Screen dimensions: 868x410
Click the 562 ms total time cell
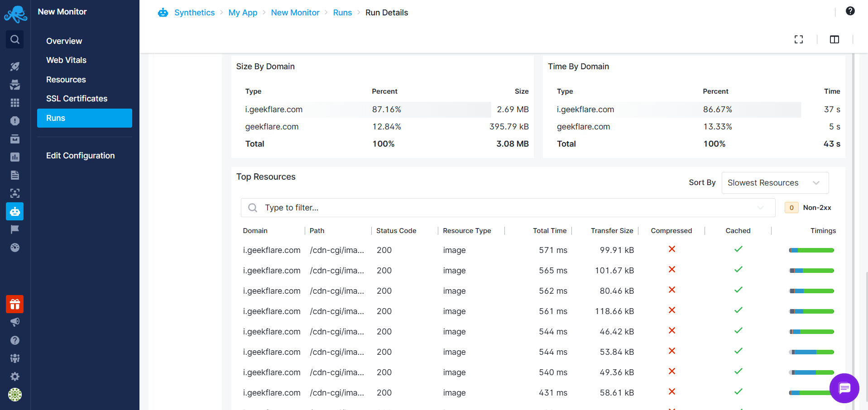point(553,291)
